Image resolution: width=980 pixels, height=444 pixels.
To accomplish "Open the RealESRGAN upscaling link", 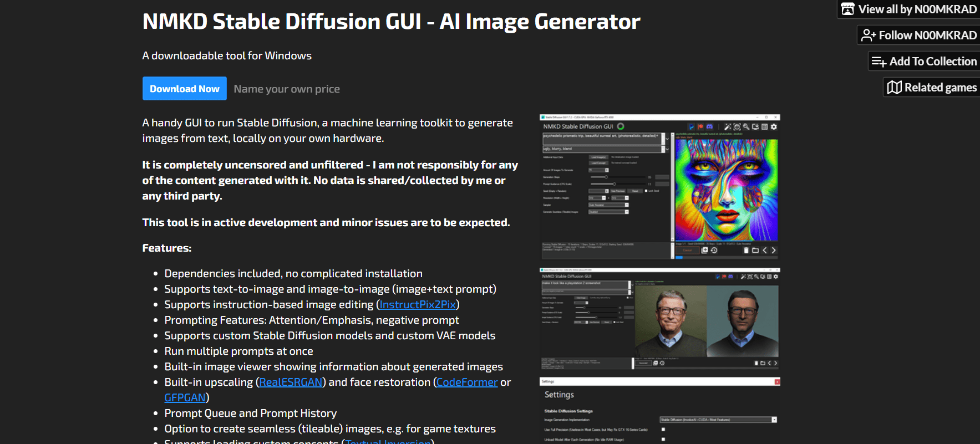I will 291,382.
